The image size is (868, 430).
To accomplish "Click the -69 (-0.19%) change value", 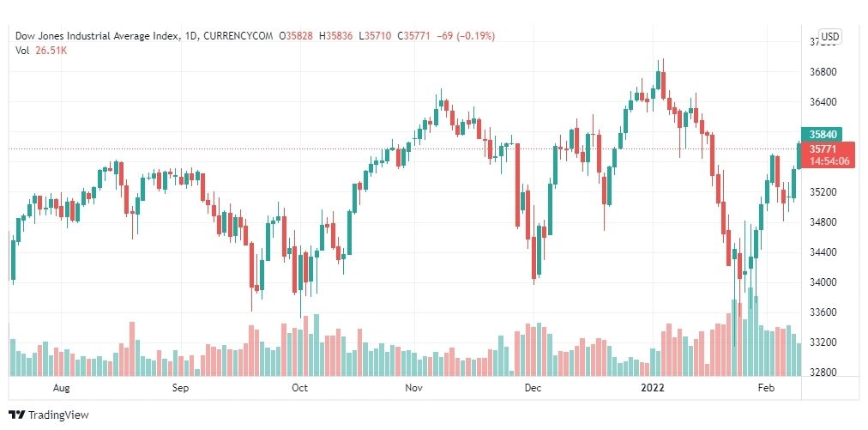I will 466,36.
